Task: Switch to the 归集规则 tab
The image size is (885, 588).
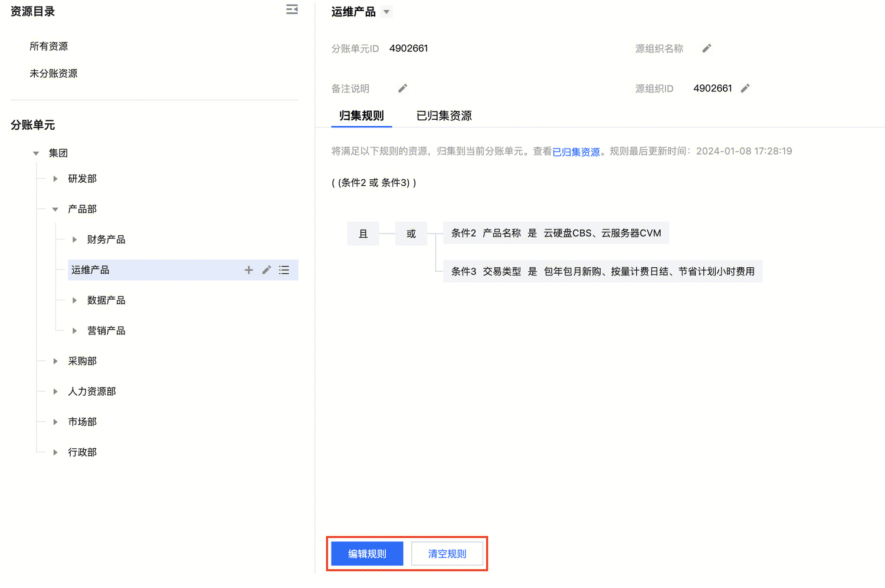Action: (362, 116)
